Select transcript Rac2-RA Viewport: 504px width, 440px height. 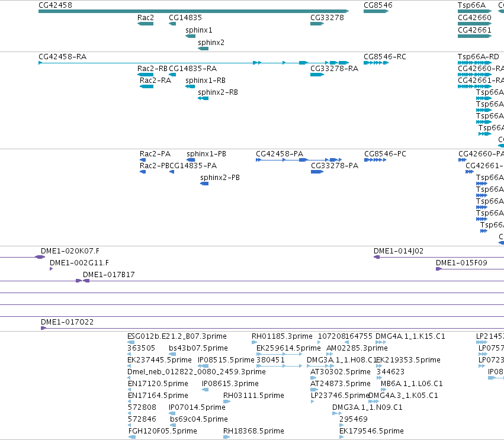coord(146,86)
